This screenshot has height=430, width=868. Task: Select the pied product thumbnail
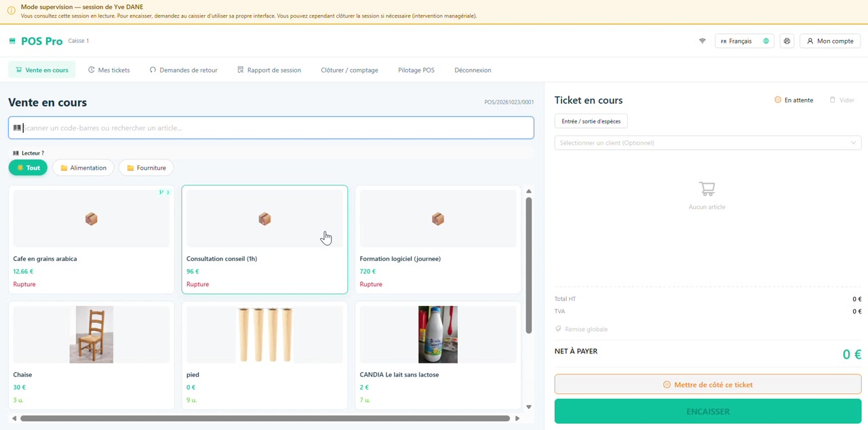[x=264, y=334]
